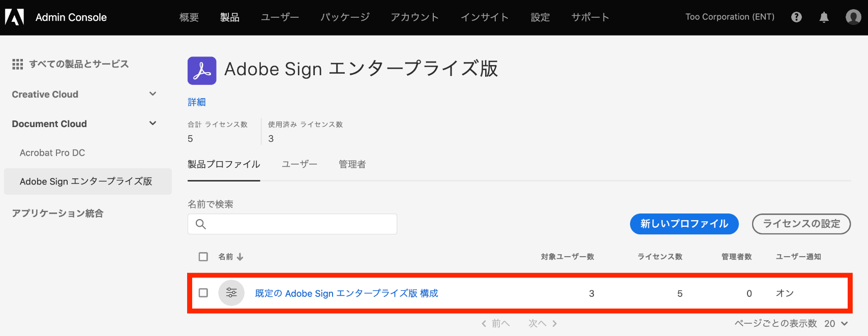Click the 新しいプロファイル button
The image size is (868, 336).
(684, 224)
